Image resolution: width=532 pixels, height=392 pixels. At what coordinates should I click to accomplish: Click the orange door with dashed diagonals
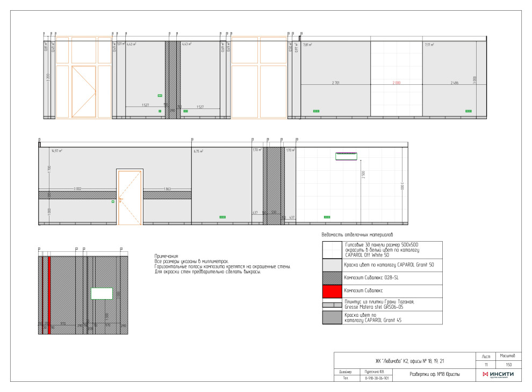click(x=130, y=197)
